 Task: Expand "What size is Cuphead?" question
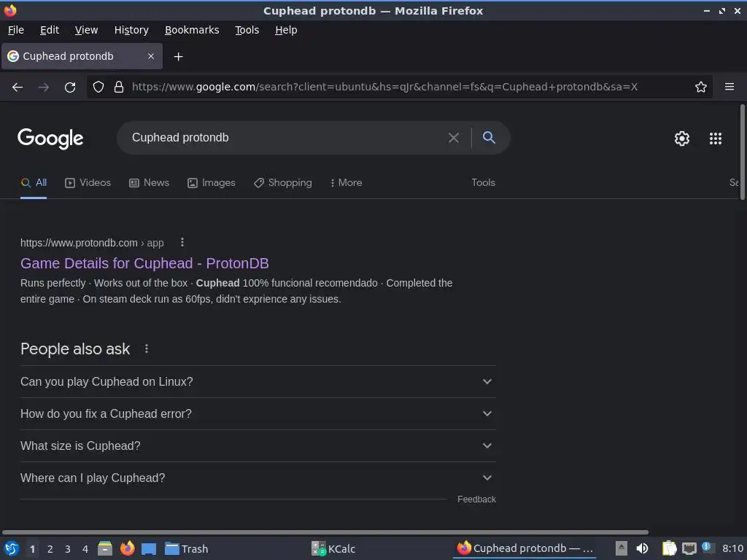click(258, 446)
